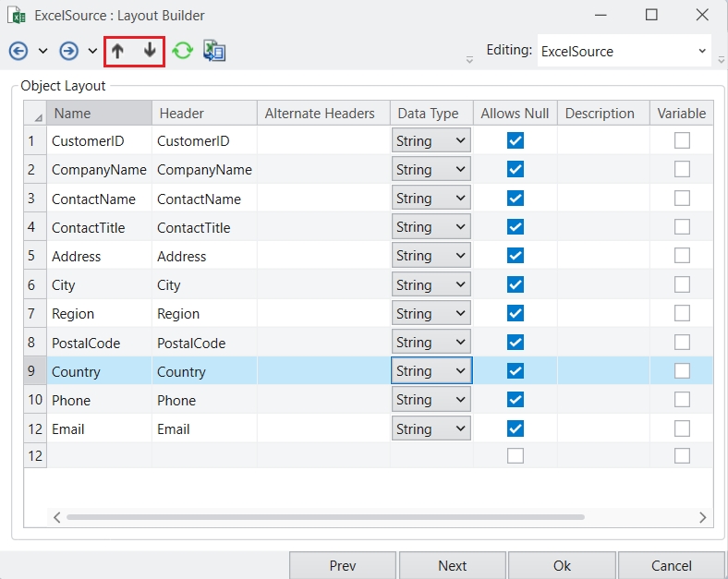Move selected field down with down arrow
The image size is (728, 579).
pos(150,51)
